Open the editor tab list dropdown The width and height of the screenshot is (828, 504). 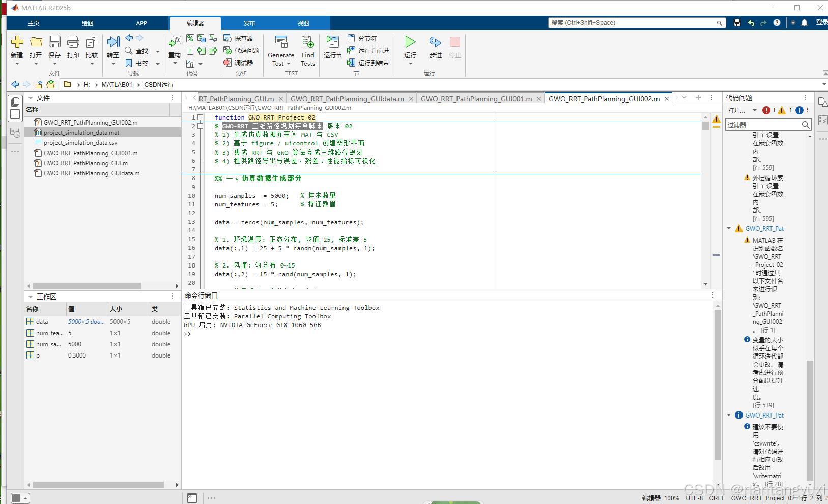click(684, 98)
